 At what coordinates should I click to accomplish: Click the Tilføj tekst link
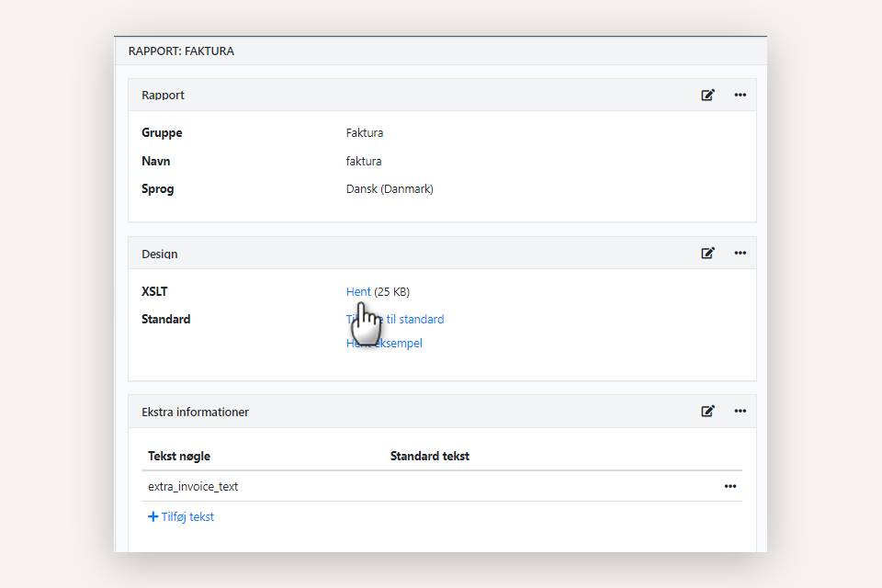tap(187, 517)
